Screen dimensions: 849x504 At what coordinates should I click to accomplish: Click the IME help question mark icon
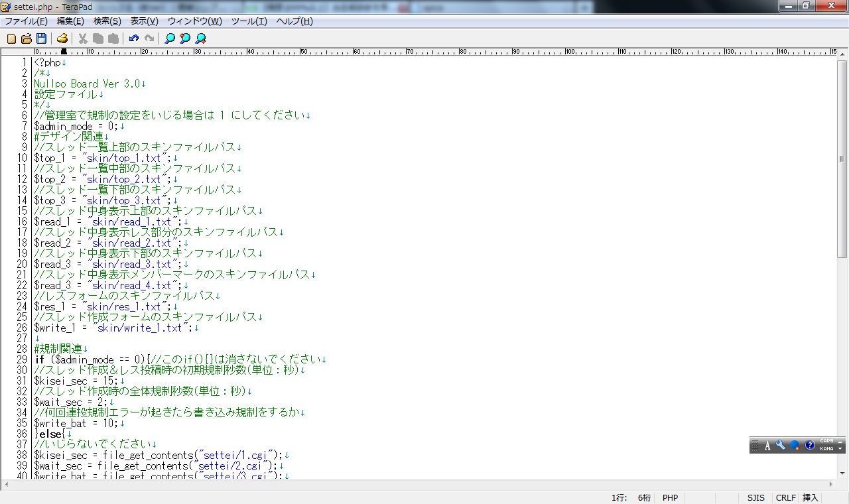(x=810, y=445)
